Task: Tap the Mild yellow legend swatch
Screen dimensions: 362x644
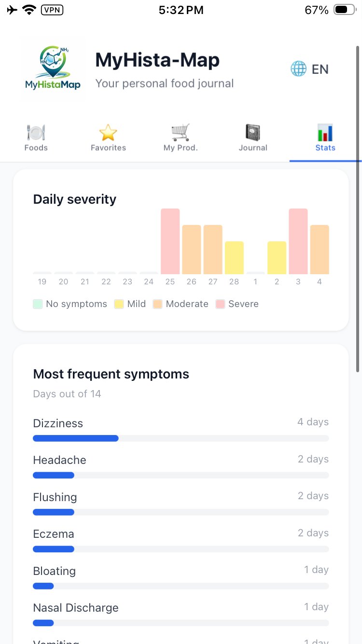Action: click(x=119, y=304)
